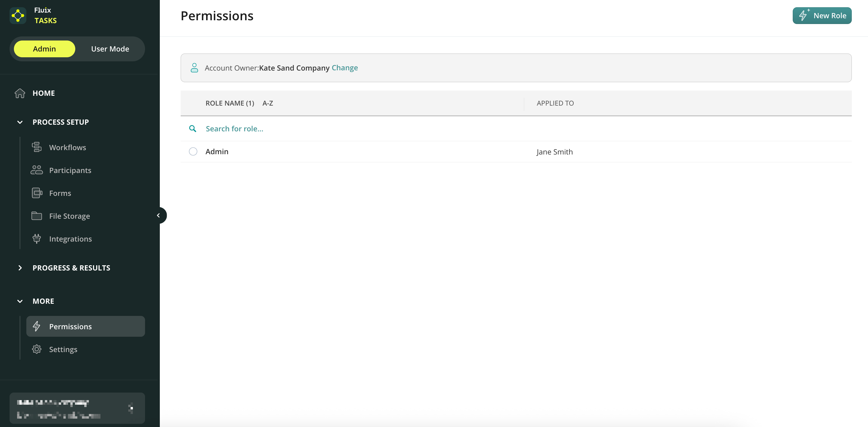Open Workflows via its sidebar icon
The height and width of the screenshot is (427, 868).
click(x=36, y=147)
